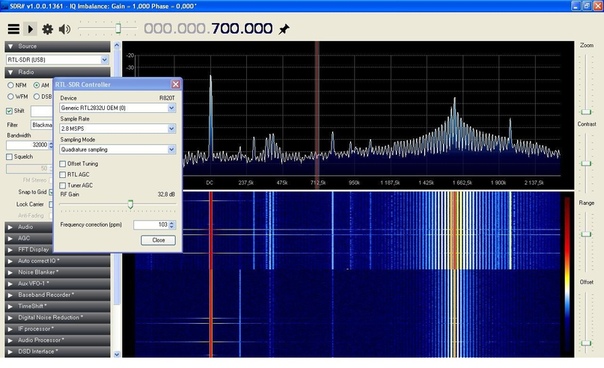This screenshot has height=368, width=604.
Task: Tick the RTL AGC checkbox
Action: (63, 175)
